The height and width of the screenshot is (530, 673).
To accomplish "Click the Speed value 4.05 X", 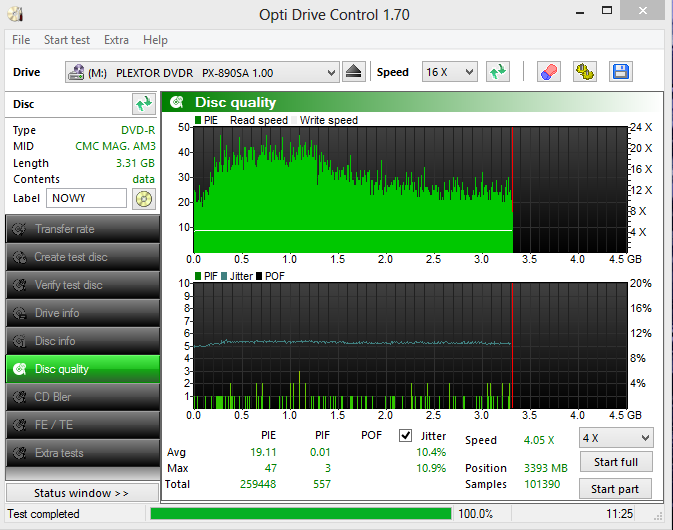I will (539, 440).
